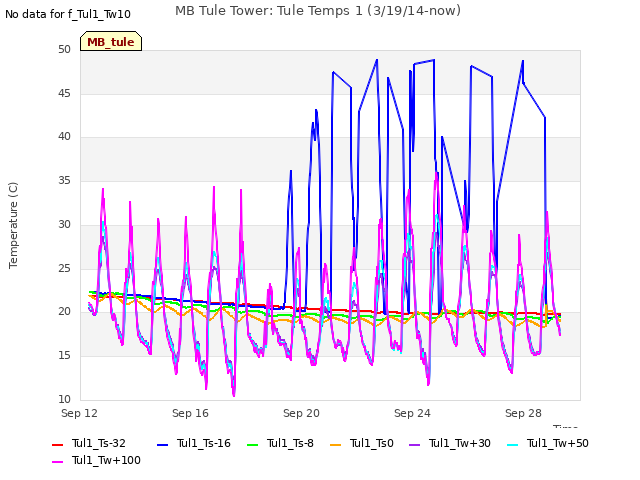Click the 40 y-axis tick label
This screenshot has width=640, height=480.
[64, 137]
